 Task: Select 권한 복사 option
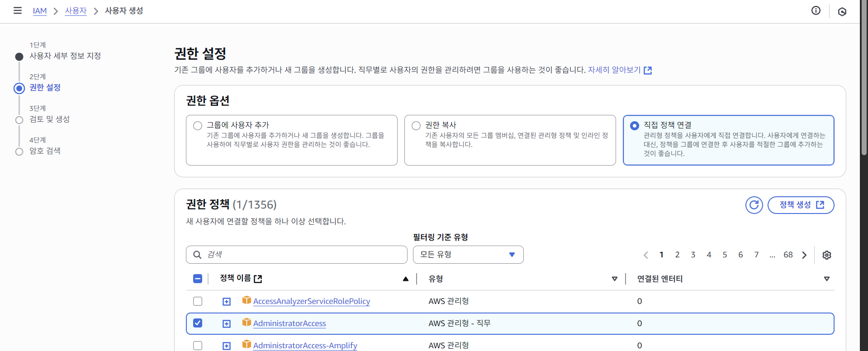click(416, 126)
